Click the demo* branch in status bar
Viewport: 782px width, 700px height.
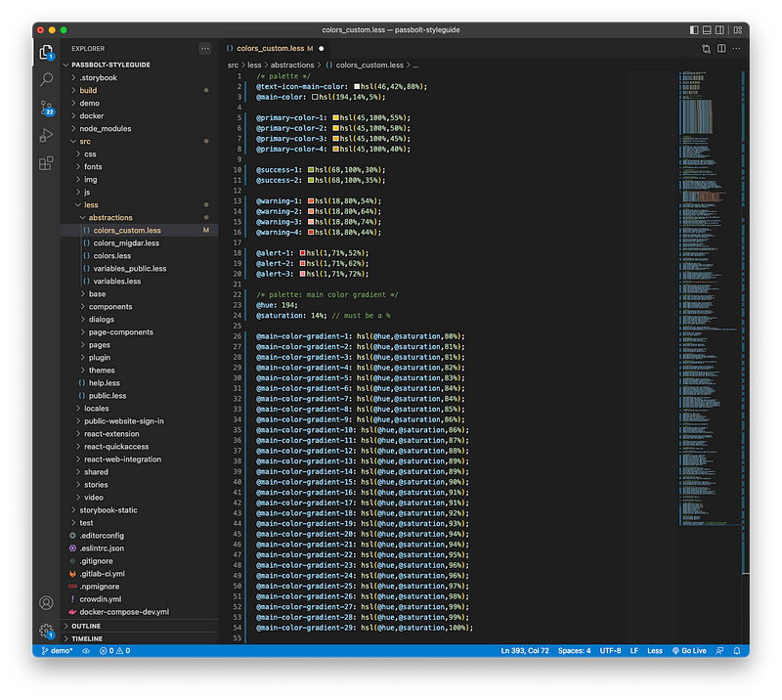[57, 650]
